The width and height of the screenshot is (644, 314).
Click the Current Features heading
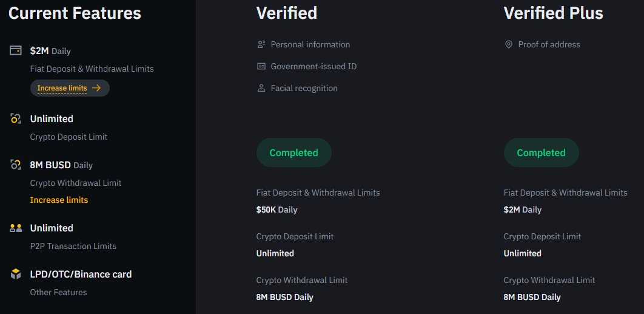pos(75,13)
